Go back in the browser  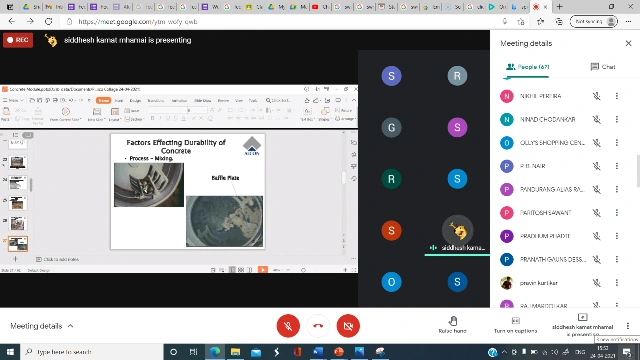tap(11, 21)
